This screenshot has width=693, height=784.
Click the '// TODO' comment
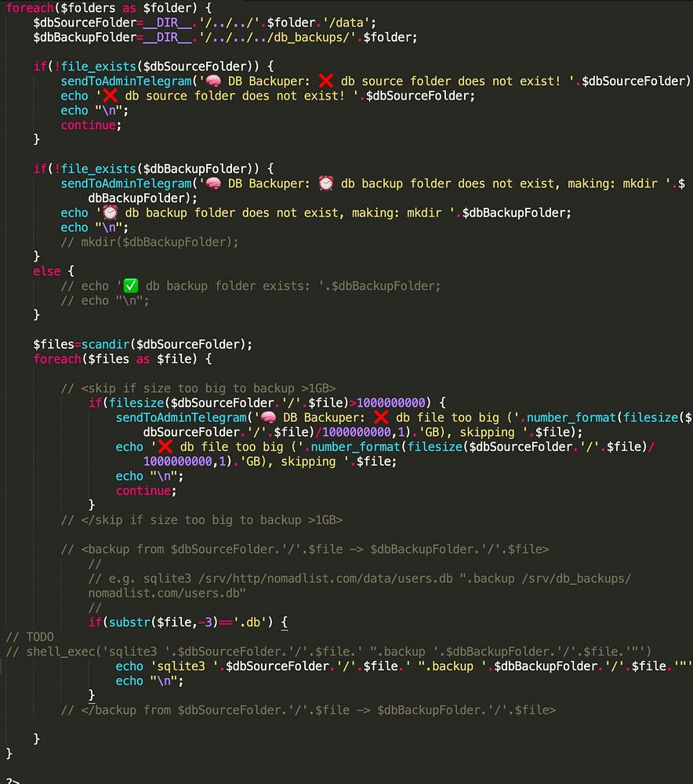point(30,637)
